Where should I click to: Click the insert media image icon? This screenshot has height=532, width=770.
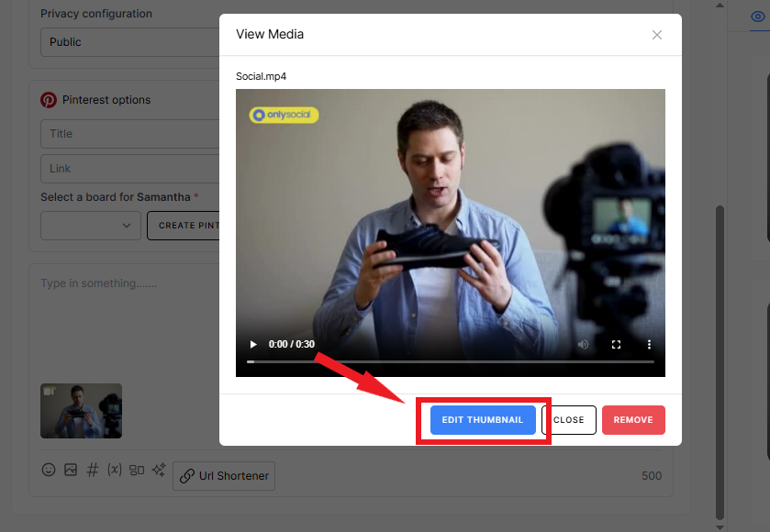tap(71, 470)
